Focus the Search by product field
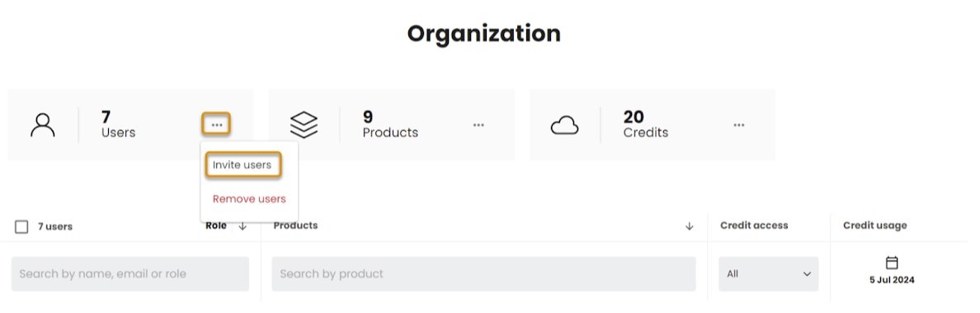Viewport: 980px width, 313px height. [x=483, y=273]
